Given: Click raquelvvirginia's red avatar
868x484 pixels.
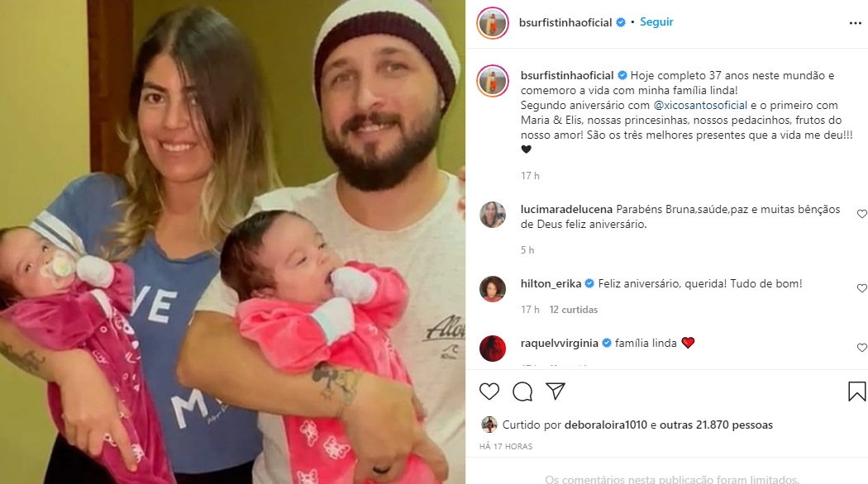Looking at the screenshot, I should 492,349.
